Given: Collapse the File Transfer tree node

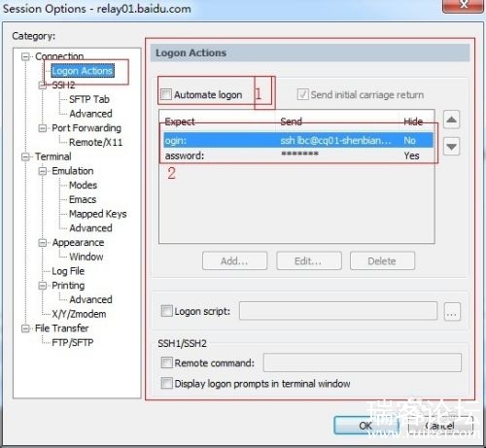Looking at the screenshot, I should coord(25,328).
